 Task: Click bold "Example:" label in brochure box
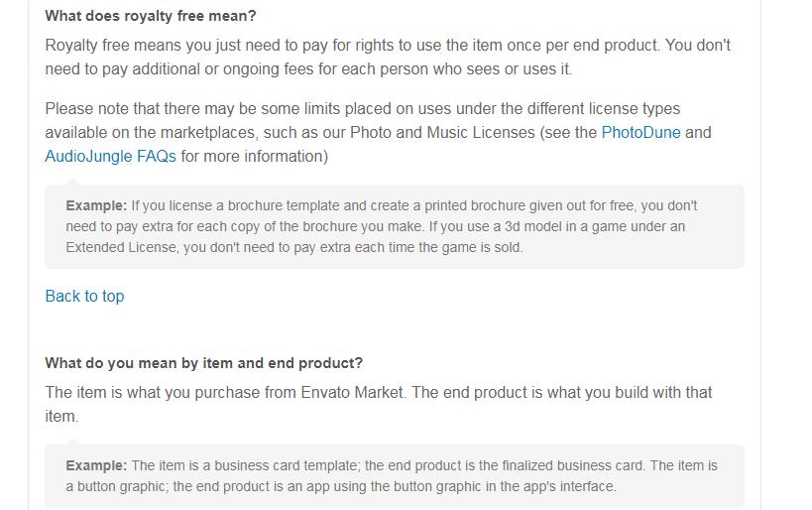tap(96, 205)
